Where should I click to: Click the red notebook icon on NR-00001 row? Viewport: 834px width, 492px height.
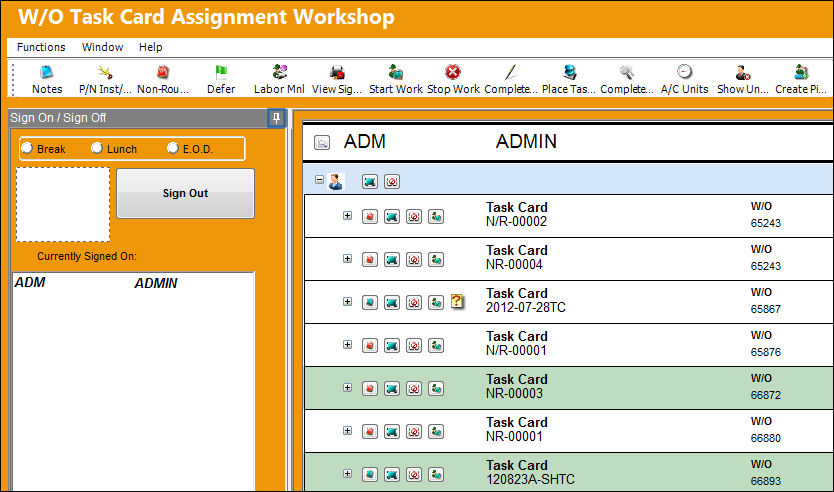(370, 431)
